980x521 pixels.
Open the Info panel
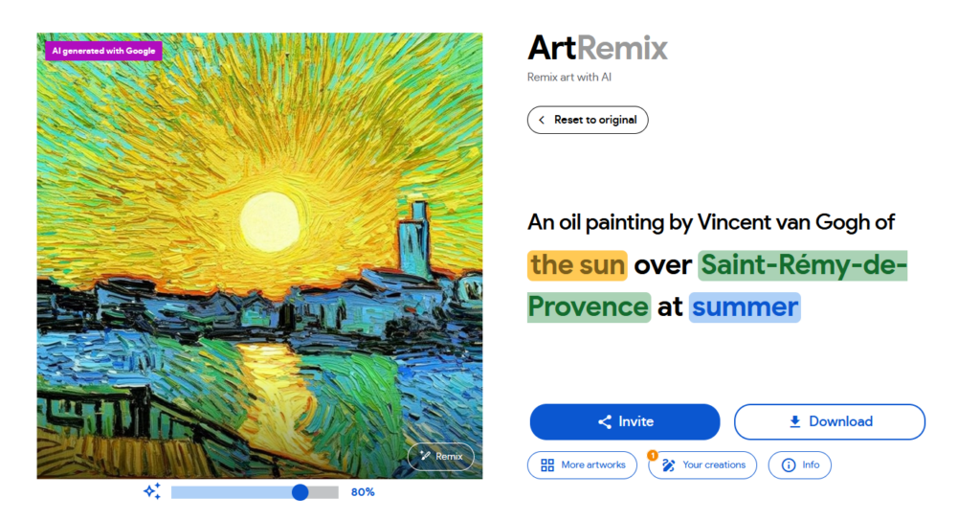[799, 464]
